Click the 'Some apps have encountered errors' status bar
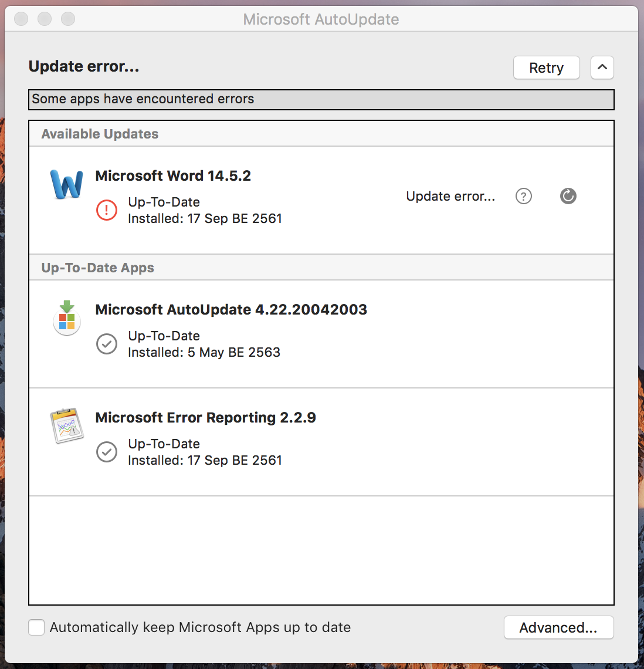Viewport: 644px width, 669px height. [x=321, y=99]
